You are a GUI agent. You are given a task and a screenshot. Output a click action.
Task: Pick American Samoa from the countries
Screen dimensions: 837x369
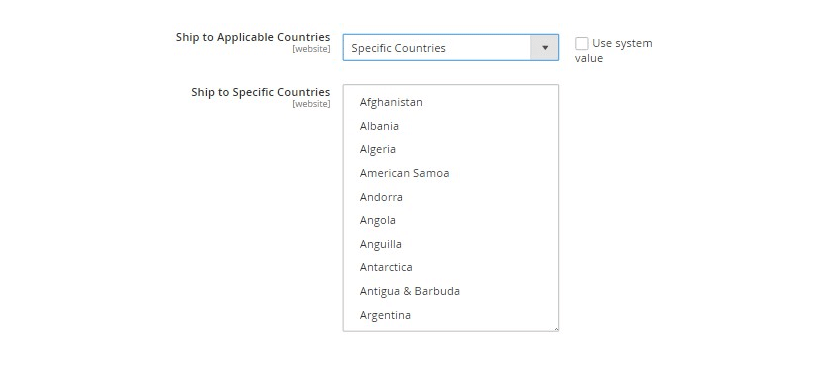tap(404, 173)
